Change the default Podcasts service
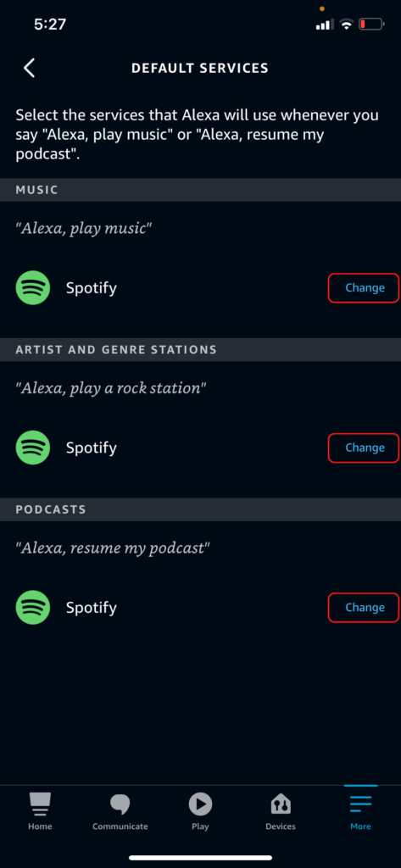This screenshot has width=401, height=868. [x=364, y=607]
